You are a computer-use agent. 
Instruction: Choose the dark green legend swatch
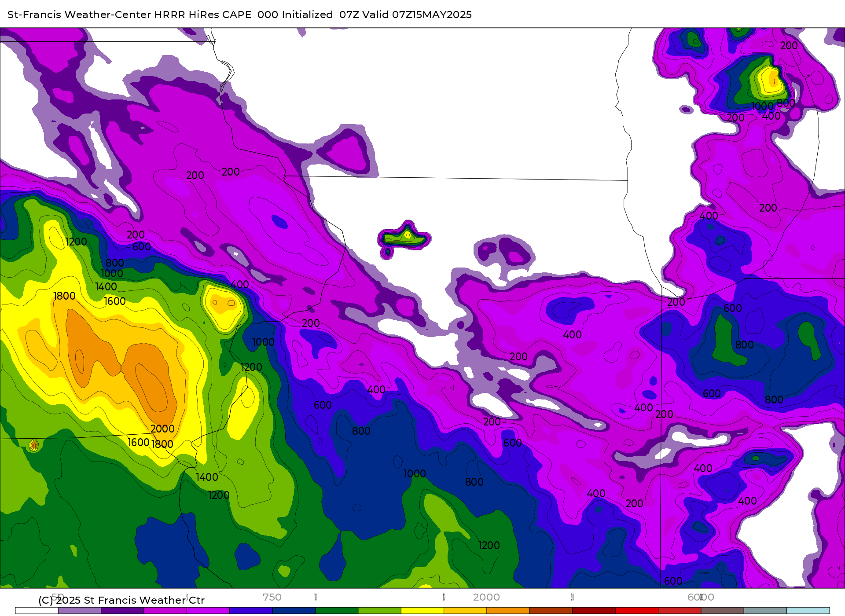pyautogui.click(x=337, y=611)
